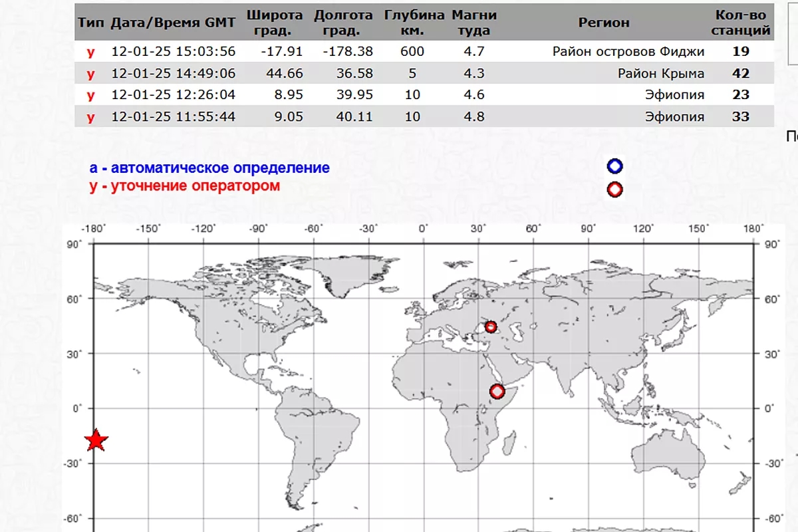Click the 'Регион' column header
The height and width of the screenshot is (532, 798).
[603, 23]
